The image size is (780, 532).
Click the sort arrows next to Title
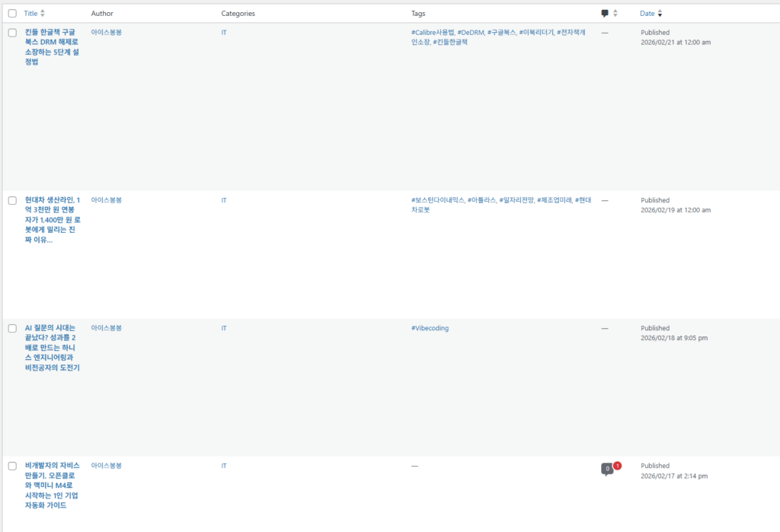[43, 14]
